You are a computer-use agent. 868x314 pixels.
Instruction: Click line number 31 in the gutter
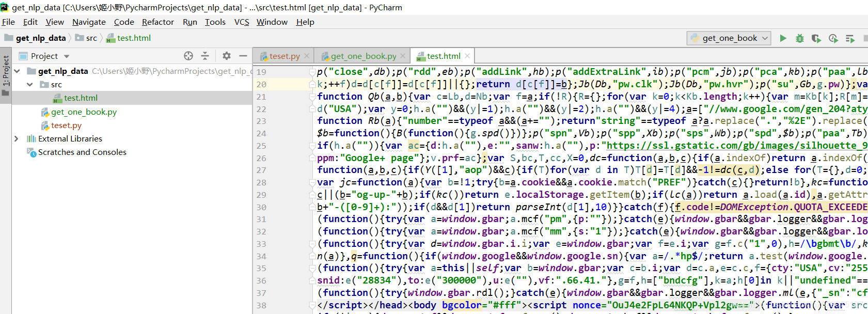(x=261, y=219)
